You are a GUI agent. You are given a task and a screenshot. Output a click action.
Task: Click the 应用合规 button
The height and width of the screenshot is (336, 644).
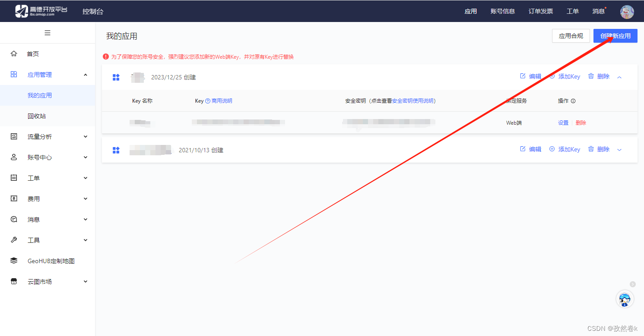click(571, 36)
